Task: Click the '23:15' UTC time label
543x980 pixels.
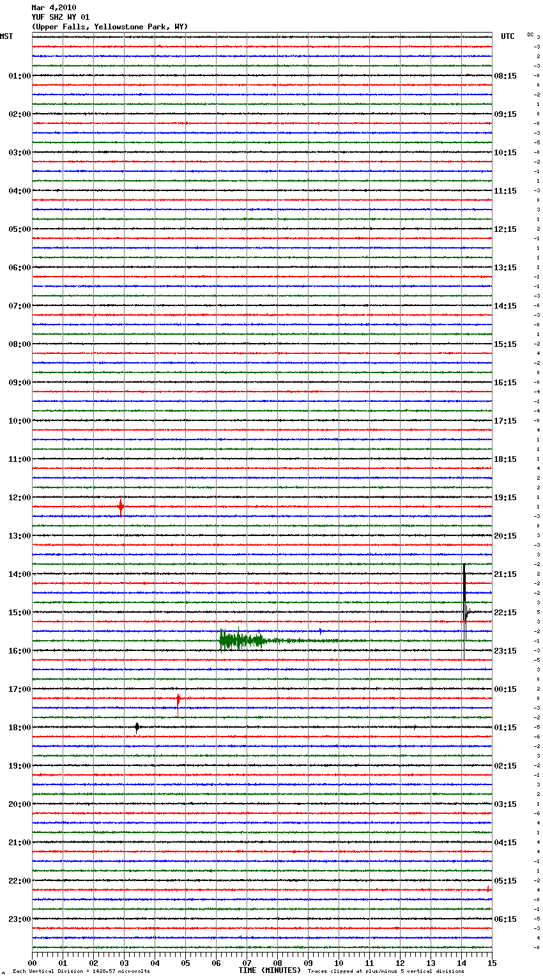Action: coord(505,651)
